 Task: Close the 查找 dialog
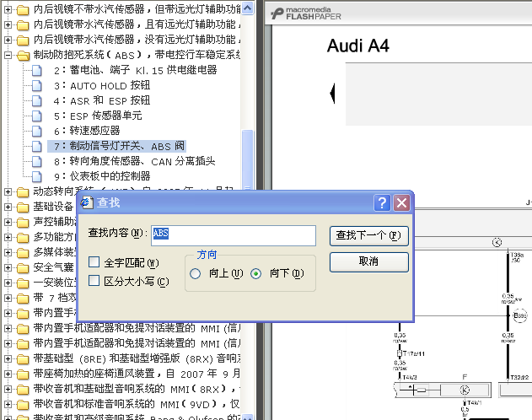tap(401, 203)
